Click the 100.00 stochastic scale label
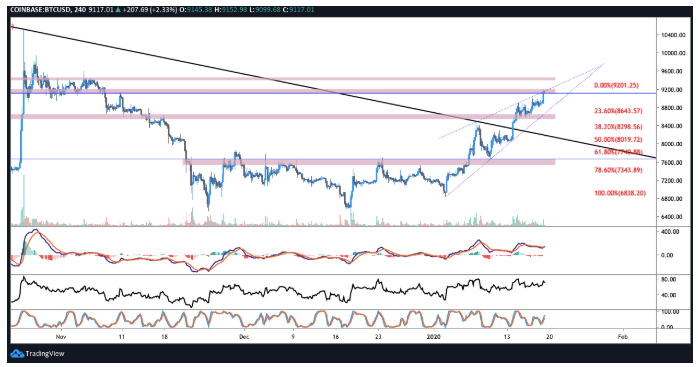The image size is (698, 367). tap(670, 312)
